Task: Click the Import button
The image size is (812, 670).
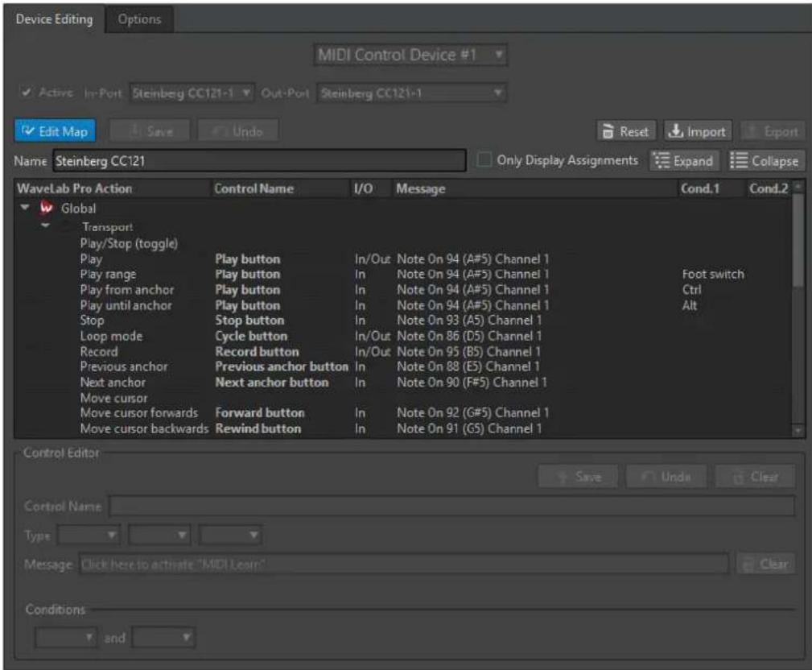Action: click(x=698, y=131)
